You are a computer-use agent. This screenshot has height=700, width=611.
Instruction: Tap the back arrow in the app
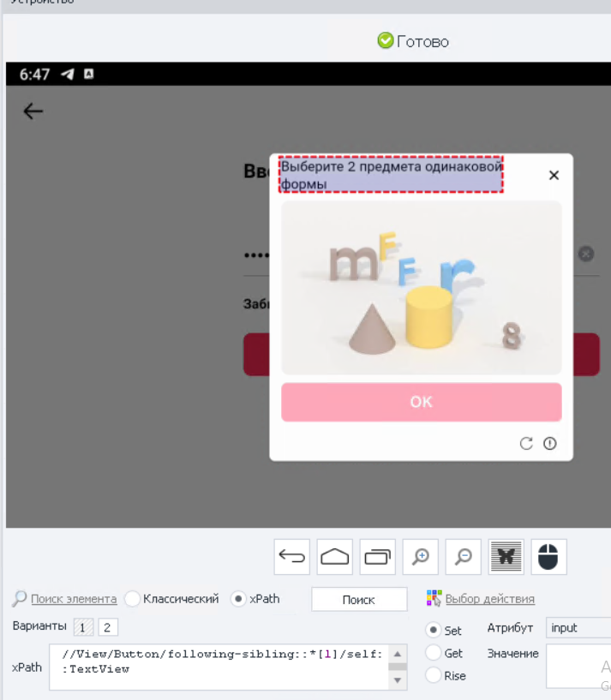pos(33,111)
